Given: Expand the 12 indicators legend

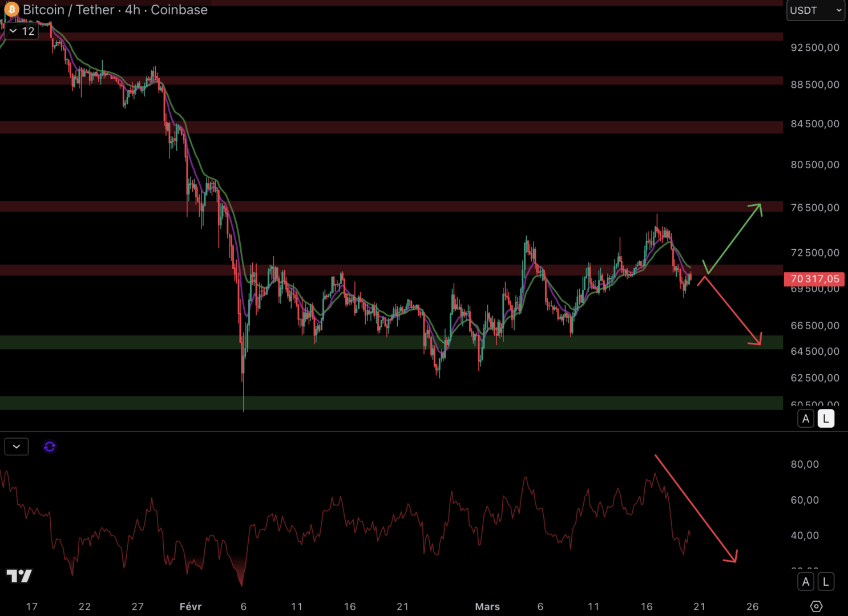Looking at the screenshot, I should pyautogui.click(x=22, y=31).
